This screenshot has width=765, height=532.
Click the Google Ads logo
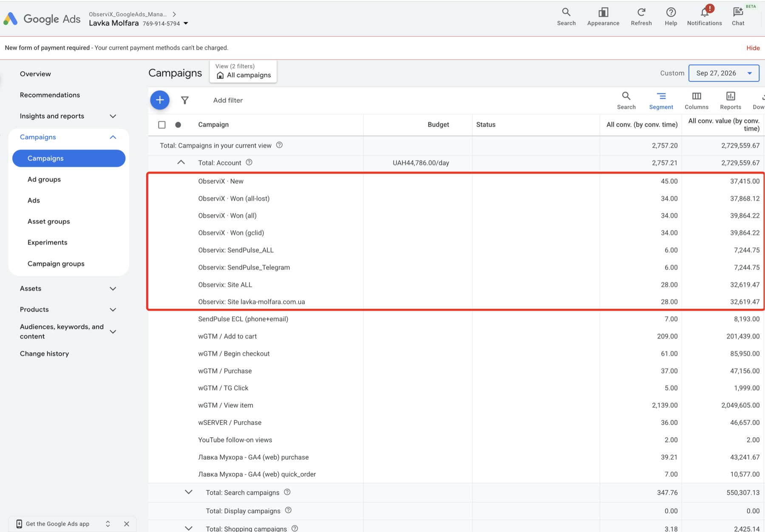click(x=42, y=19)
